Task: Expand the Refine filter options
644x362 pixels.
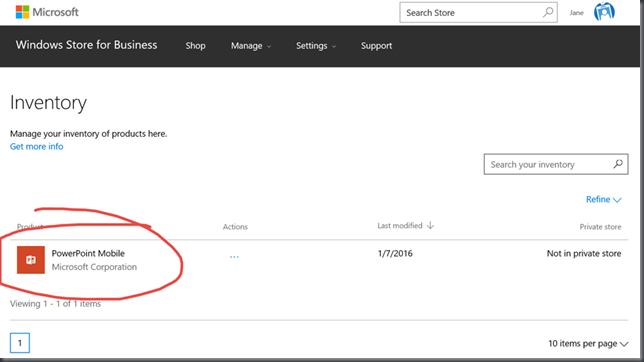Action: point(603,199)
